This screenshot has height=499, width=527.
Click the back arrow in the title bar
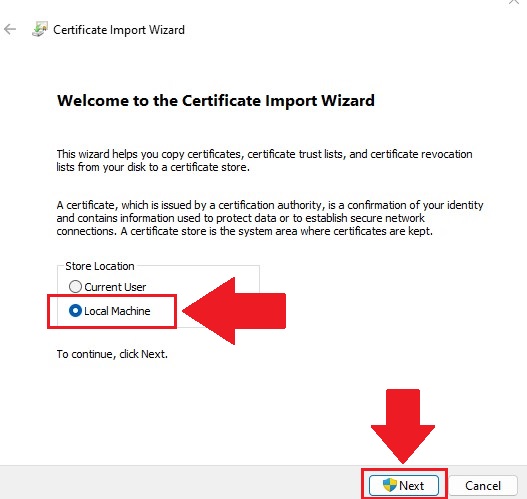pyautogui.click(x=10, y=30)
